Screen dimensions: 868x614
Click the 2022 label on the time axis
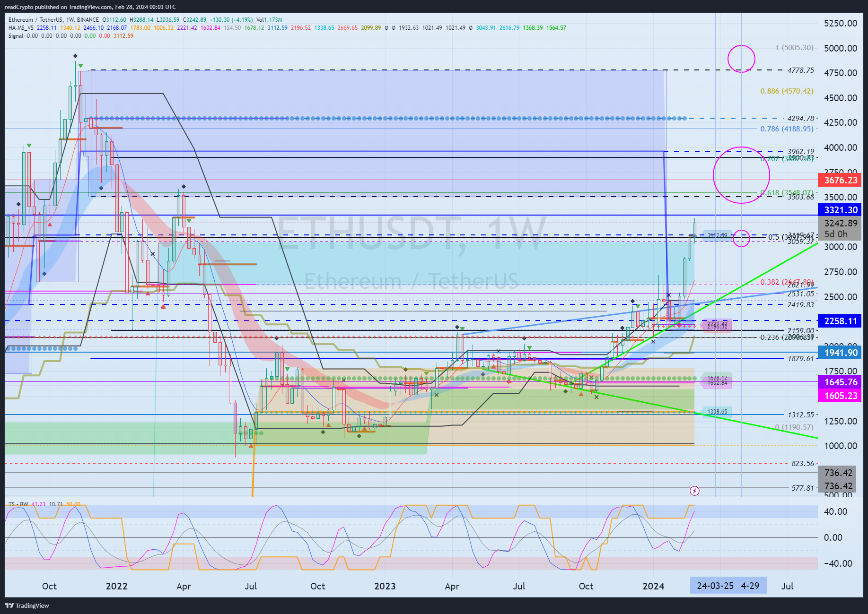pyautogui.click(x=116, y=586)
